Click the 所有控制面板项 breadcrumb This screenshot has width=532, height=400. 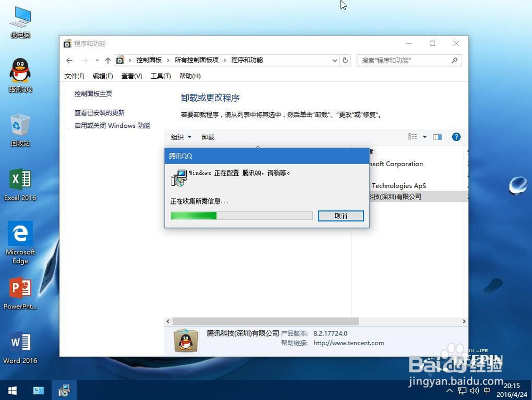196,60
